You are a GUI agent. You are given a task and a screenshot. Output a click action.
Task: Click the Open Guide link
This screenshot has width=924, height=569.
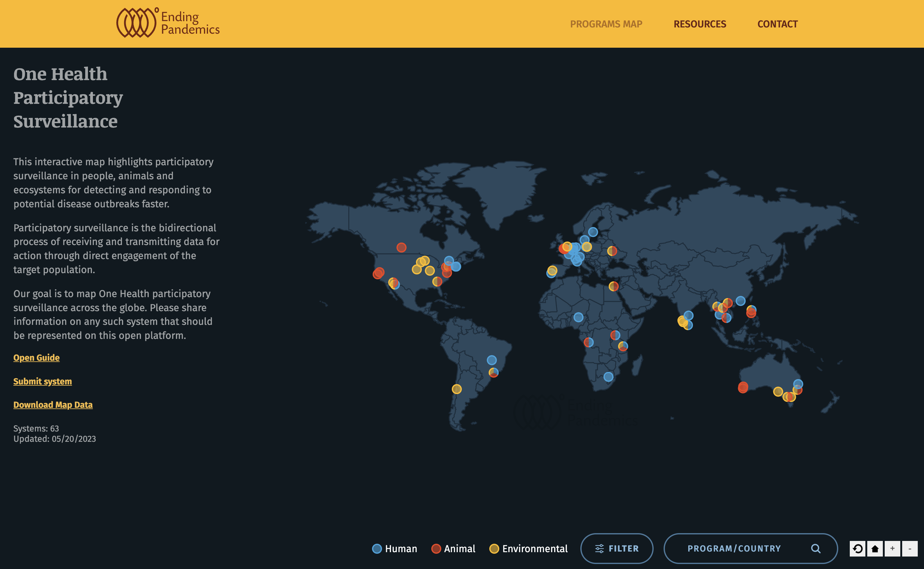click(36, 358)
